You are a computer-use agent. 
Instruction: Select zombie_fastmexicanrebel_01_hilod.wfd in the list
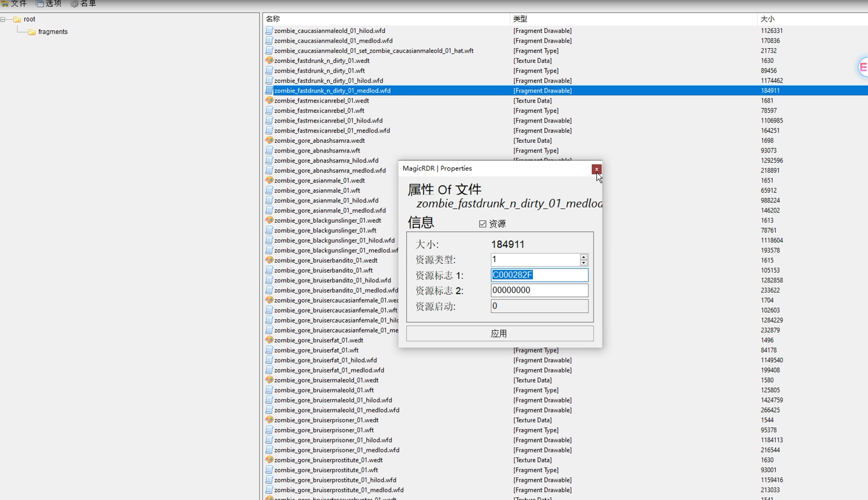(x=328, y=121)
